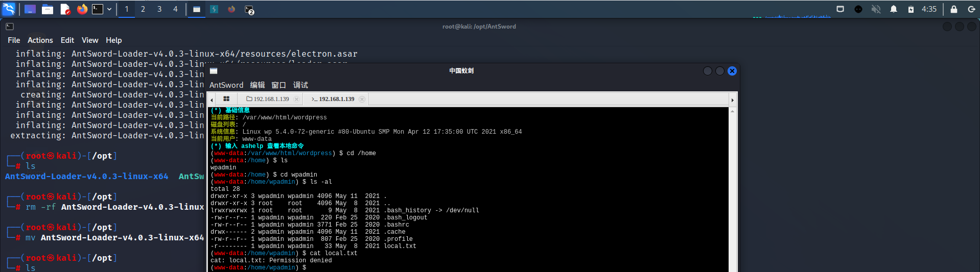
Task: Switch to the 192.168.1.139 terminal tab
Action: click(333, 99)
